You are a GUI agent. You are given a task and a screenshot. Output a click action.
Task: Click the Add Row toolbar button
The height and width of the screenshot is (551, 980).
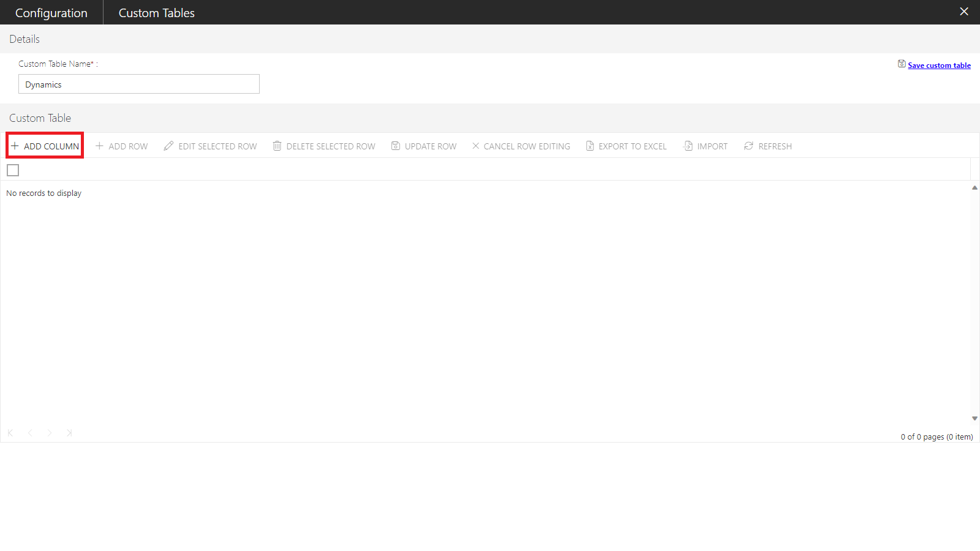(121, 146)
